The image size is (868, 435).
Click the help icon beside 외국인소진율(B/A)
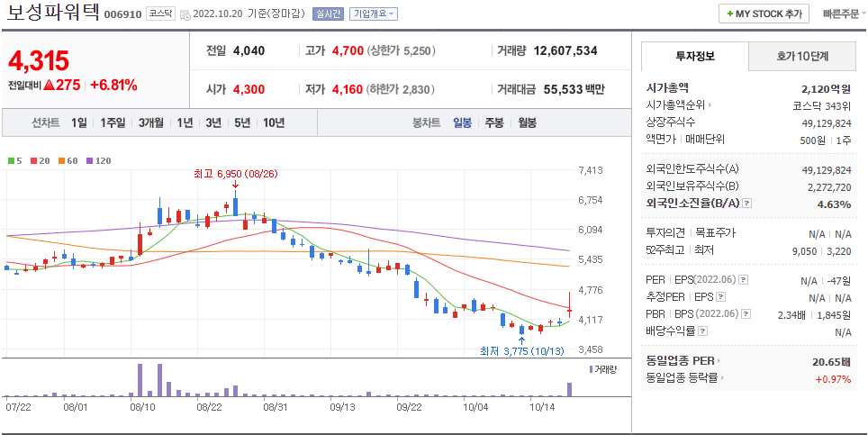(x=746, y=204)
